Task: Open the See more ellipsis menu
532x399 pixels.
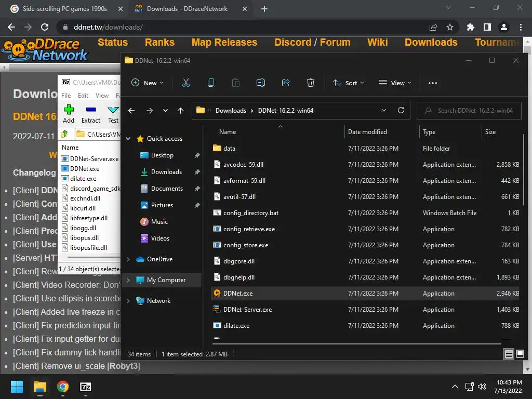Action: [433, 83]
